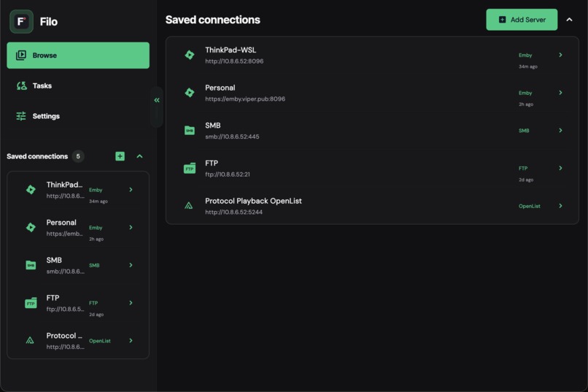Open the Tasks section
The width and height of the screenshot is (588, 392).
(78, 85)
